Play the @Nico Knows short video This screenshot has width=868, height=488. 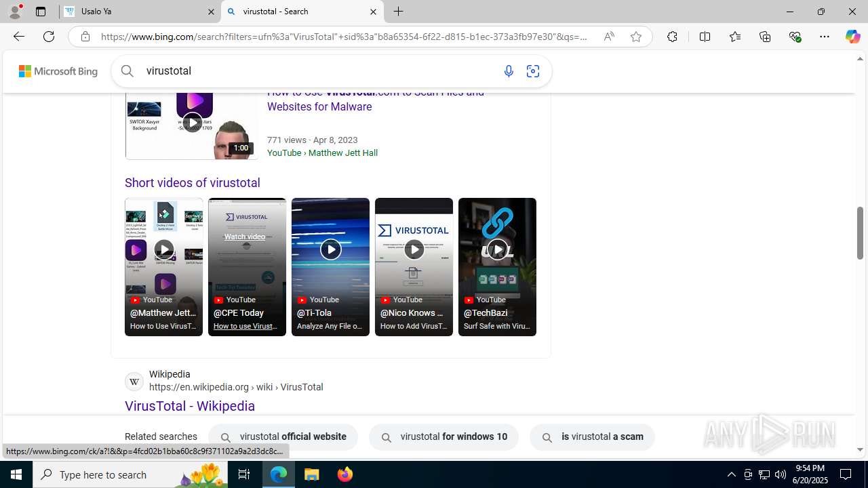[414, 267]
